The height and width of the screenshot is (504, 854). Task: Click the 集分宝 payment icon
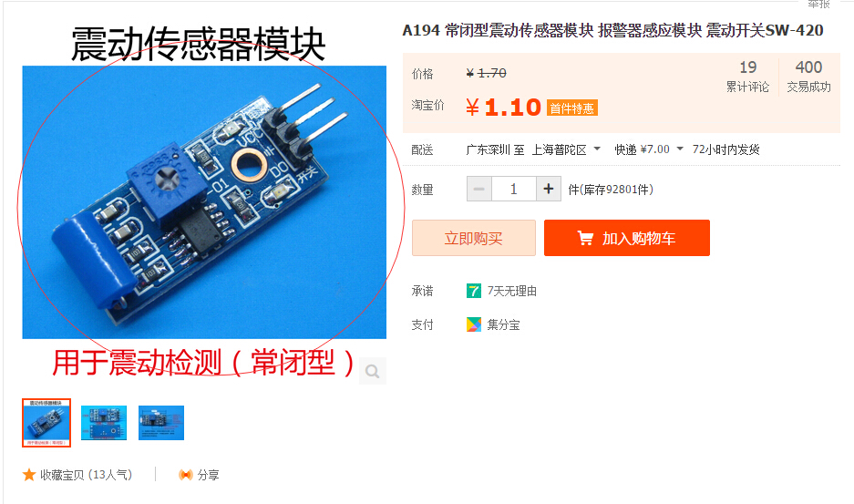473,324
